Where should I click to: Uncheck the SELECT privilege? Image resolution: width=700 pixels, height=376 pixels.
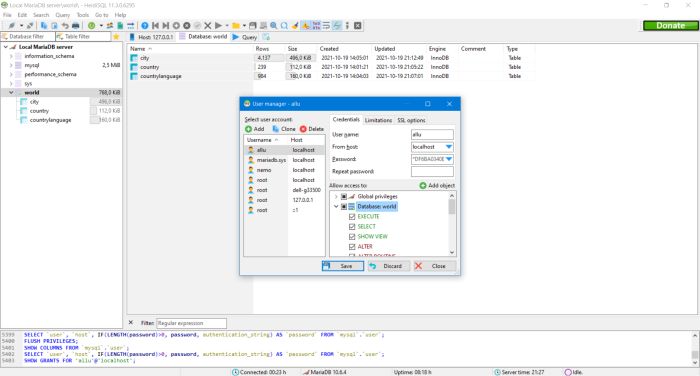[x=352, y=227]
